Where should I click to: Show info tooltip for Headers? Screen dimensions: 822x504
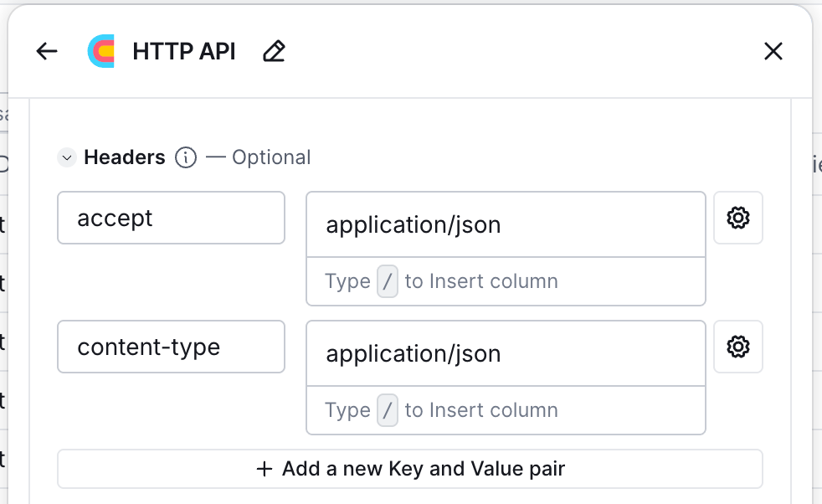point(186,157)
